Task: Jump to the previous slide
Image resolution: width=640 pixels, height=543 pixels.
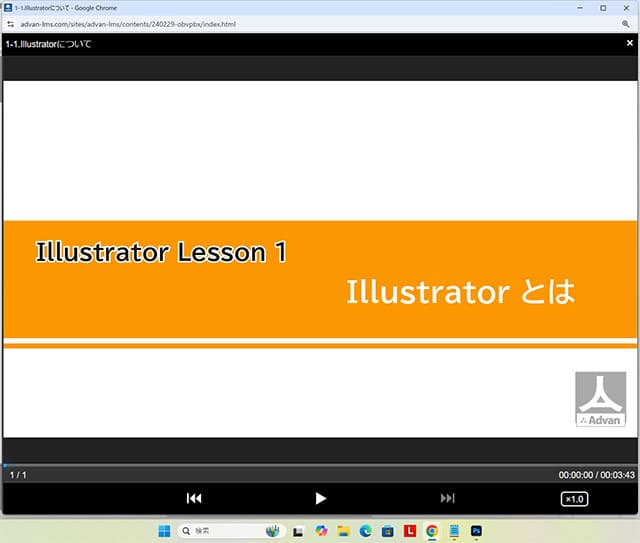Action: tap(194, 498)
